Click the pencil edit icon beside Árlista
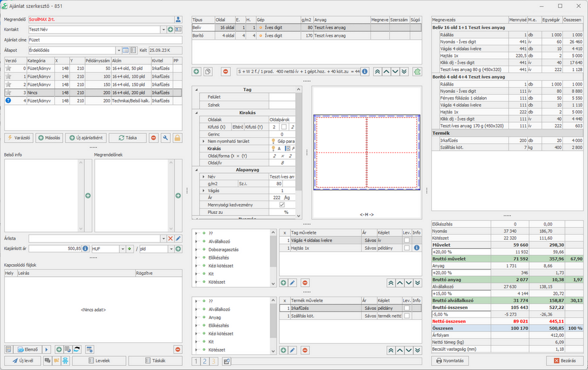The height and width of the screenshot is (370, 588). click(x=178, y=239)
